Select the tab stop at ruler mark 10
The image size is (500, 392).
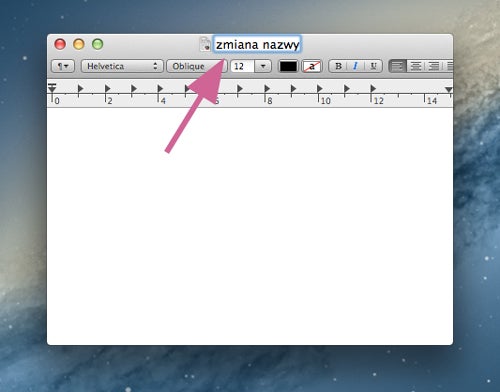pos(320,88)
